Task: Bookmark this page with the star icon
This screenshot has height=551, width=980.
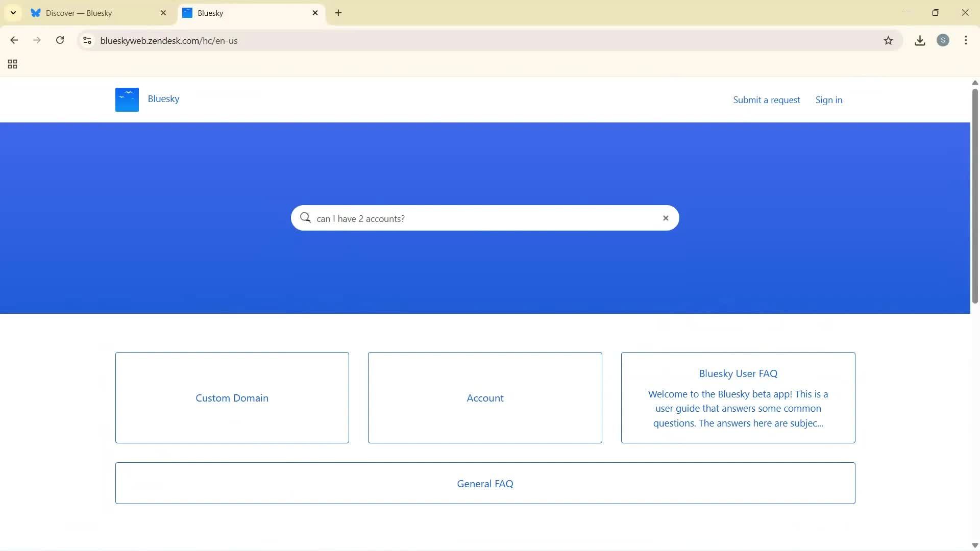Action: pyautogui.click(x=889, y=40)
